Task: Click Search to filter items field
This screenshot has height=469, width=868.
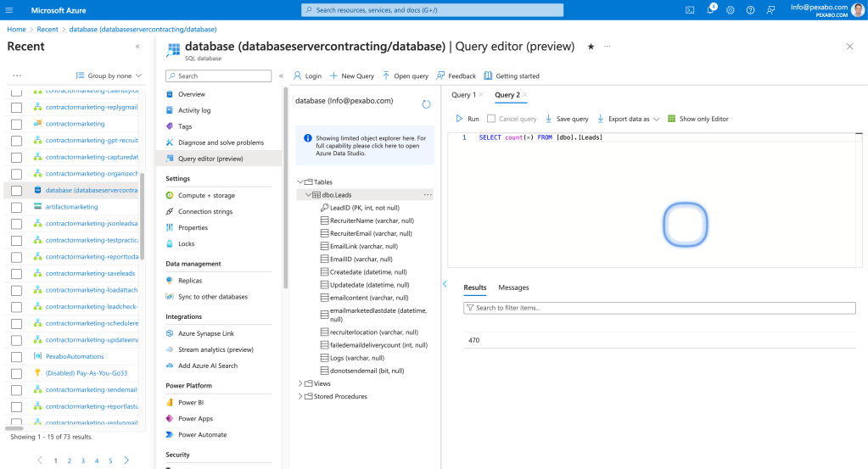Action: pyautogui.click(x=659, y=308)
